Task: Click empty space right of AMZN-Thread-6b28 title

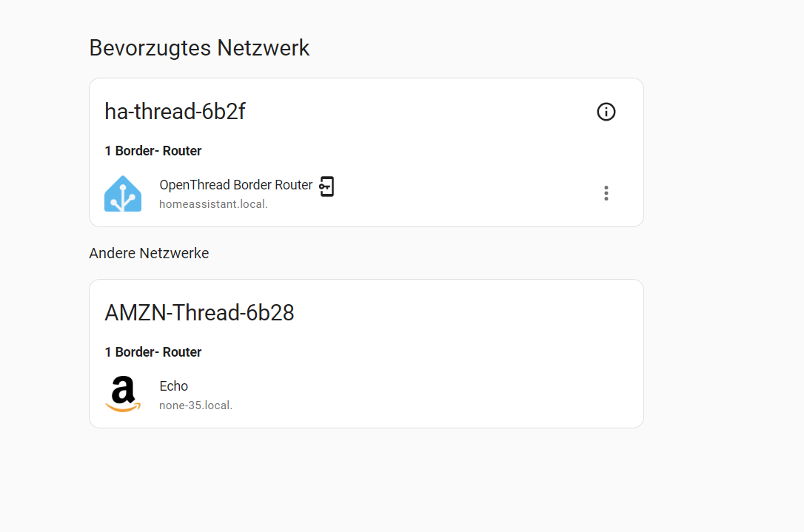Action: (461, 313)
